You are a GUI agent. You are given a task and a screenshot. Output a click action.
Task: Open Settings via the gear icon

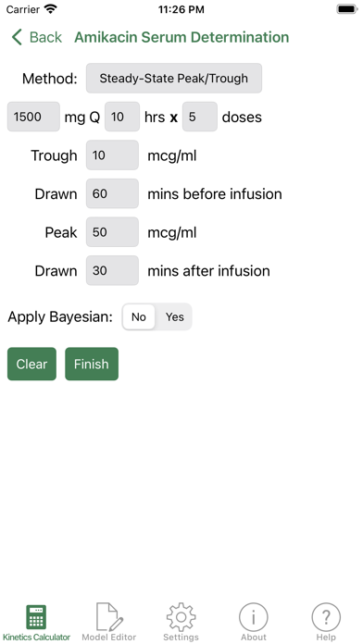point(181,617)
